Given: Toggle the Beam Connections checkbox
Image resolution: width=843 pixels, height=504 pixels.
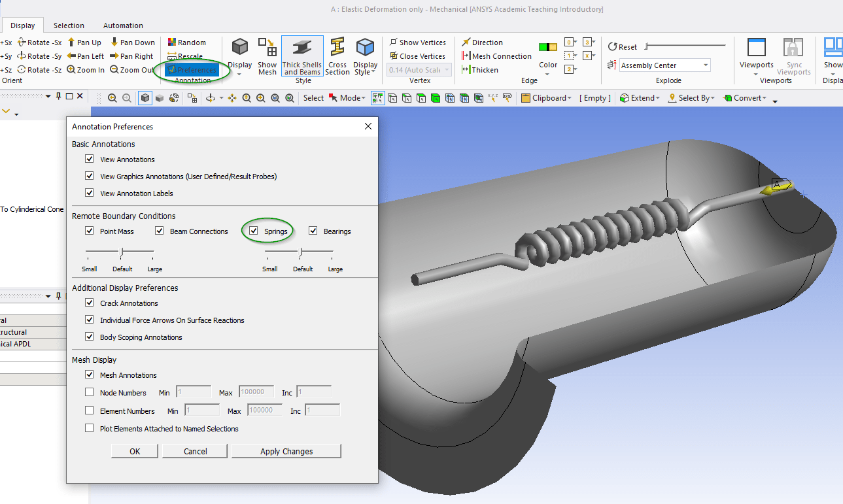Looking at the screenshot, I should click(160, 231).
